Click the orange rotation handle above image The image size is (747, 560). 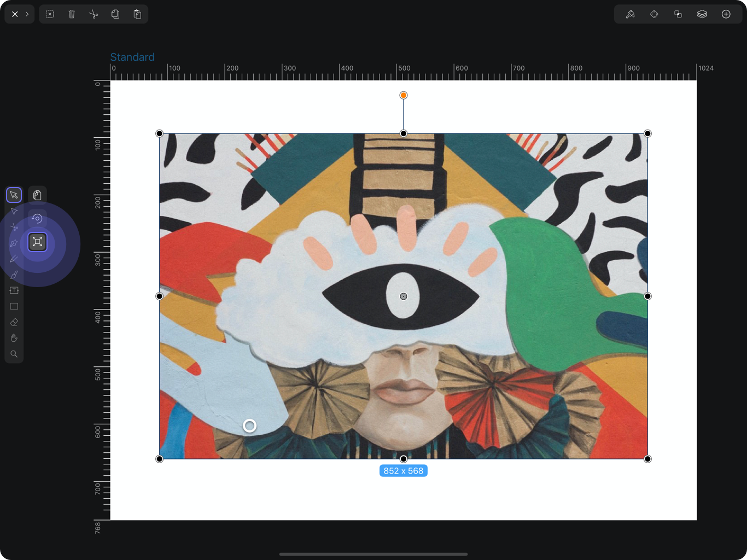coord(404,95)
